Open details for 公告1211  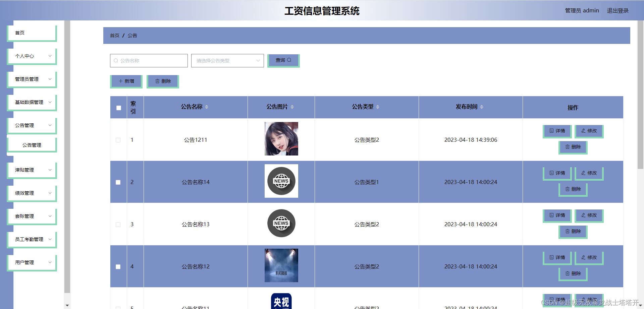[557, 131]
